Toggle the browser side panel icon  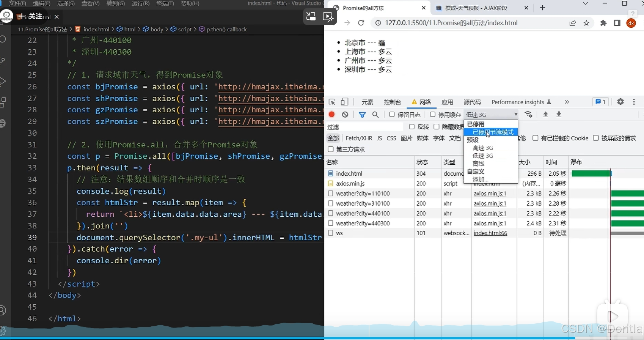click(617, 23)
